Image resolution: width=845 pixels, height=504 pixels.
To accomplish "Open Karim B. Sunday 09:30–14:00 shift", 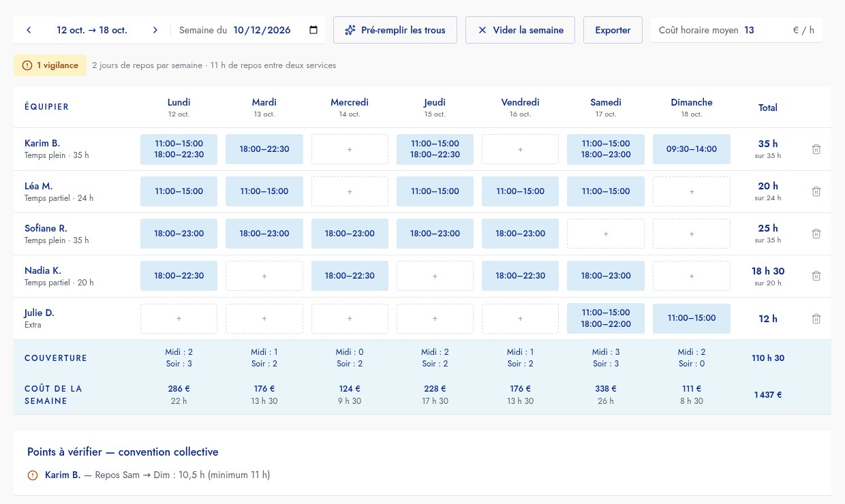I will (692, 149).
